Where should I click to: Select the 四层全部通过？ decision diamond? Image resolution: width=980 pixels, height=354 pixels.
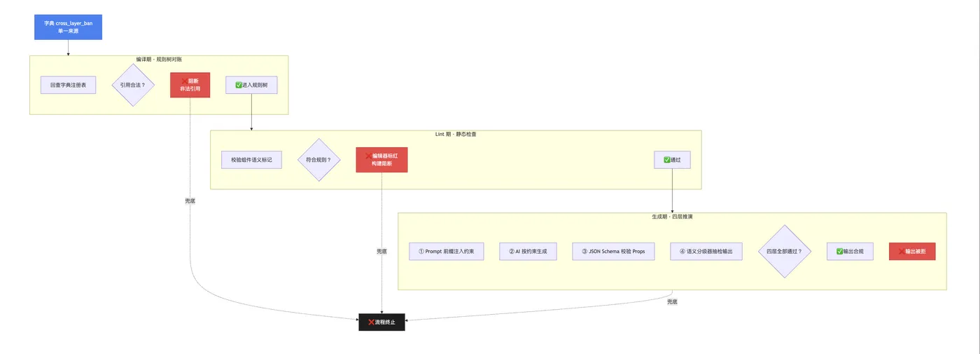tap(784, 252)
